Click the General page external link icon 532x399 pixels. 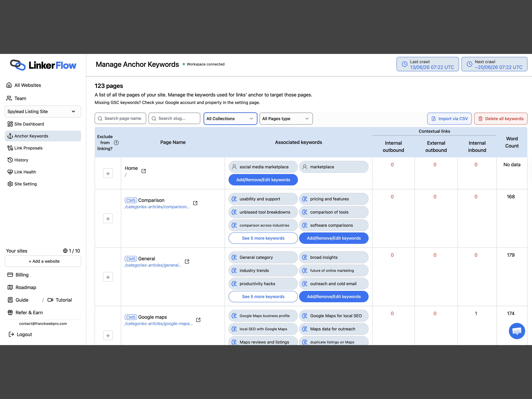(x=187, y=261)
